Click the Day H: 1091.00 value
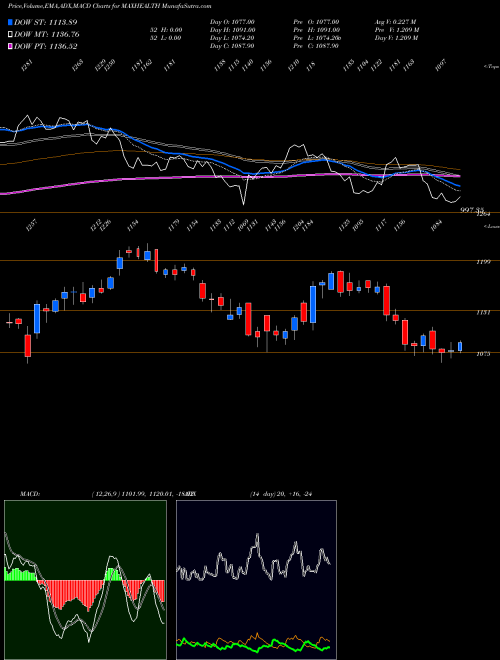This screenshot has width=500, height=660. pyautogui.click(x=232, y=30)
